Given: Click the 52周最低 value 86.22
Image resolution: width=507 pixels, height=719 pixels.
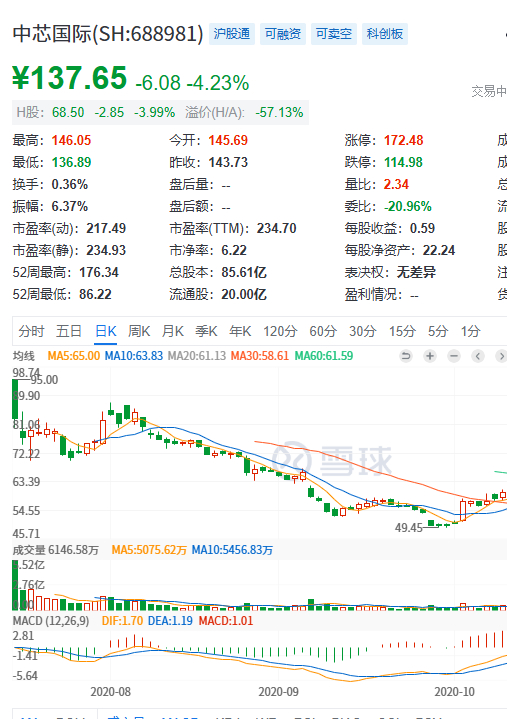Looking at the screenshot, I should tap(95, 294).
